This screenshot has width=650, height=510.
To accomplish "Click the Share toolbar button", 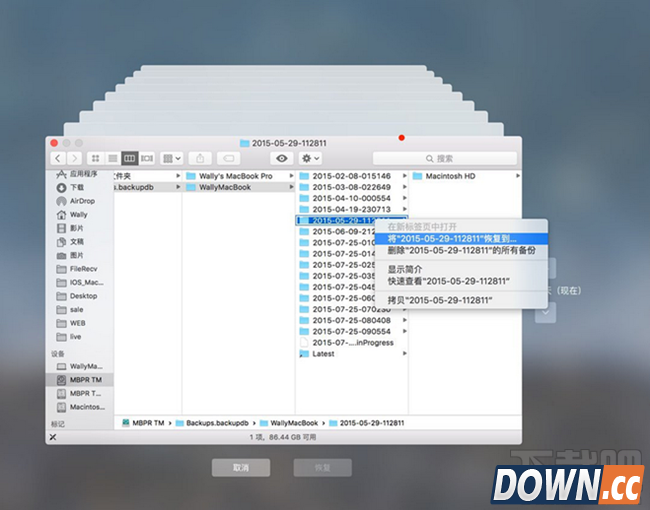I will (x=200, y=158).
